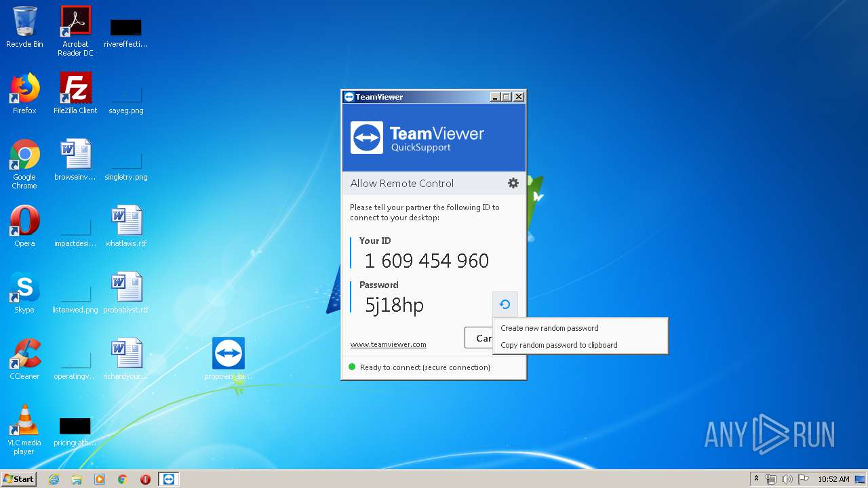Select the Google Chrome desktop shortcut

point(24,164)
